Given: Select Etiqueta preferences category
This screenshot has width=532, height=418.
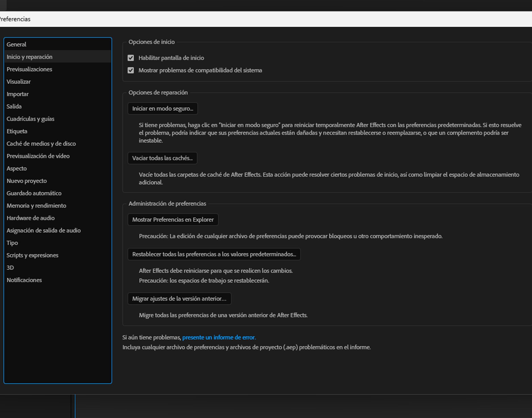Looking at the screenshot, I should click(58, 131).
